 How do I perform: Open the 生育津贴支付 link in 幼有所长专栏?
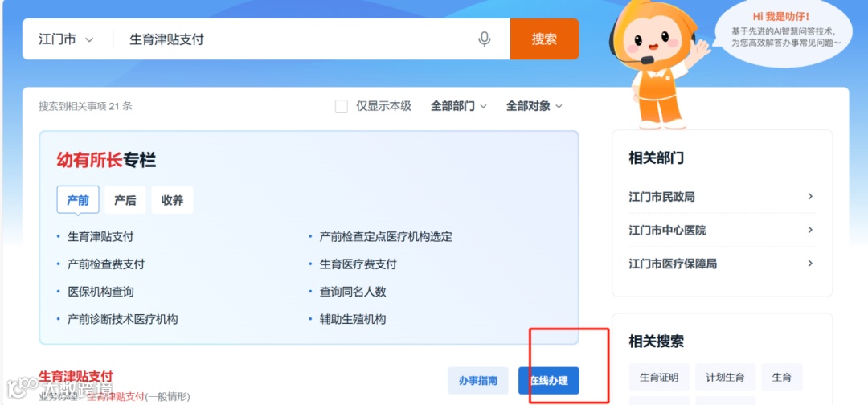(100, 237)
